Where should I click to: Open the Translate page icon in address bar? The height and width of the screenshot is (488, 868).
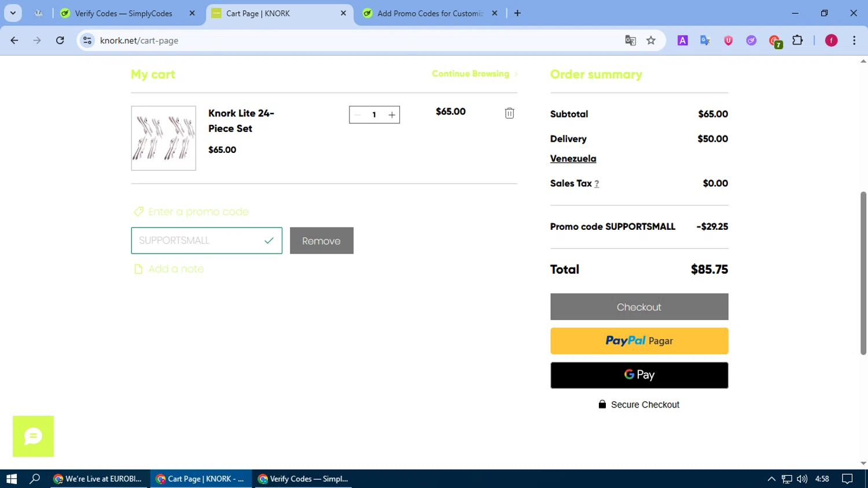[630, 41]
